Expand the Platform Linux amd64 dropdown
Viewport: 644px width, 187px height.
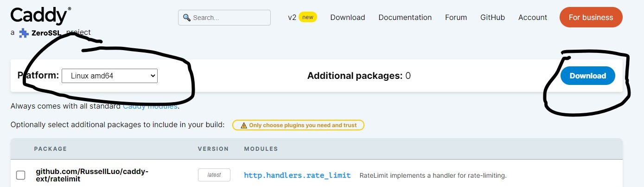pyautogui.click(x=109, y=76)
